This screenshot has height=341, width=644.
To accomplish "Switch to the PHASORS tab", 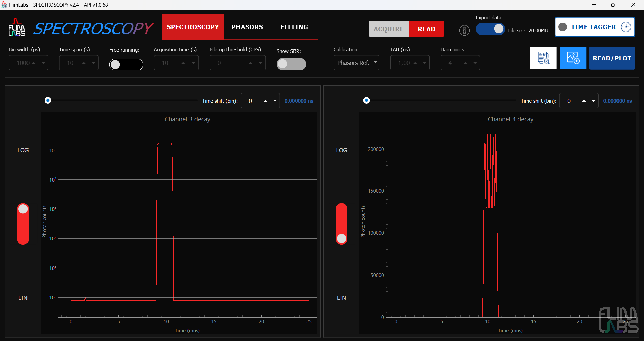I will click(x=247, y=27).
